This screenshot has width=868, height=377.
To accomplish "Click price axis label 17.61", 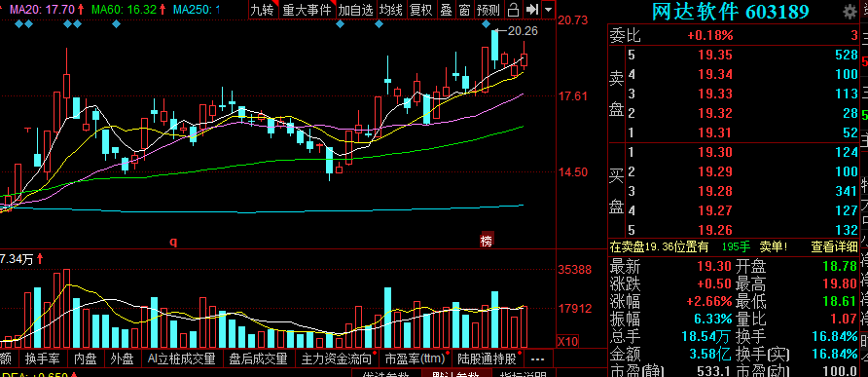I will (x=573, y=96).
